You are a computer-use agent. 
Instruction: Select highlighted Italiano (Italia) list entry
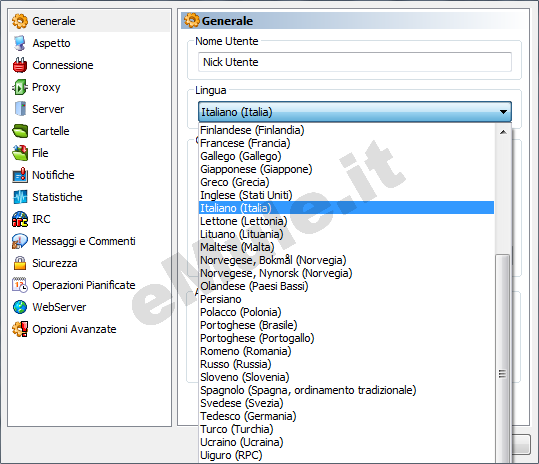click(346, 208)
